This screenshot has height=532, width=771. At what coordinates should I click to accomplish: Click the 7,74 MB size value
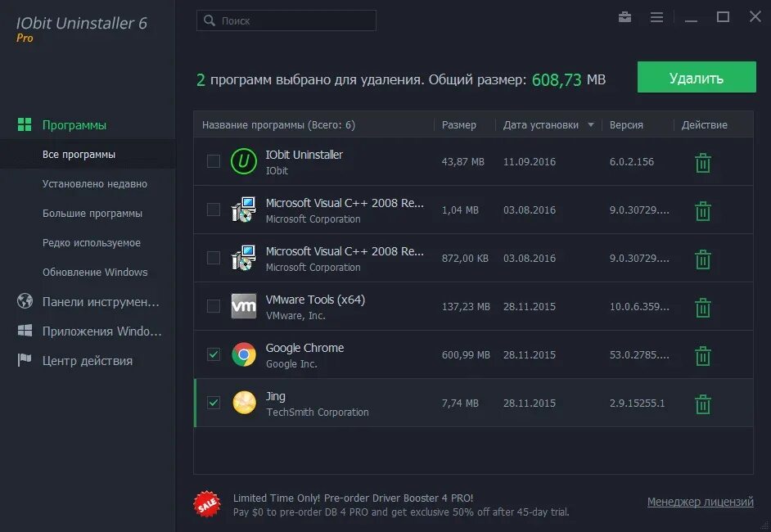tap(460, 404)
